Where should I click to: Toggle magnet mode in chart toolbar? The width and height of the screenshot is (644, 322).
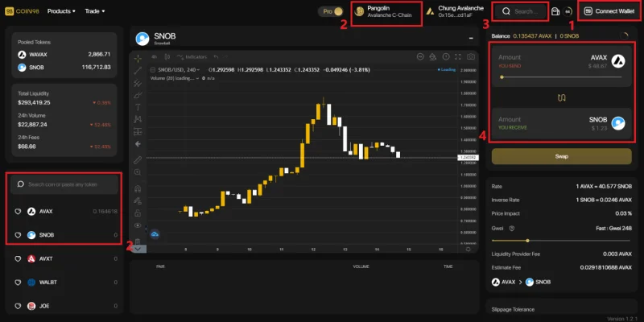(138, 189)
